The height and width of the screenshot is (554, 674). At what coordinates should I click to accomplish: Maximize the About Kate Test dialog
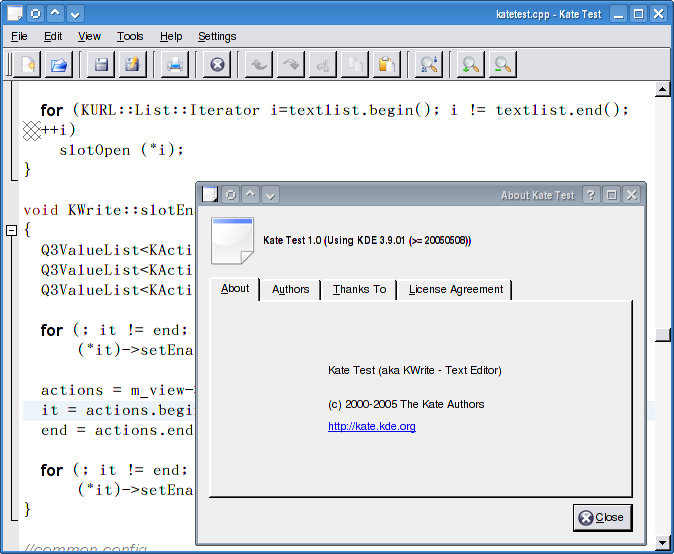click(x=611, y=195)
